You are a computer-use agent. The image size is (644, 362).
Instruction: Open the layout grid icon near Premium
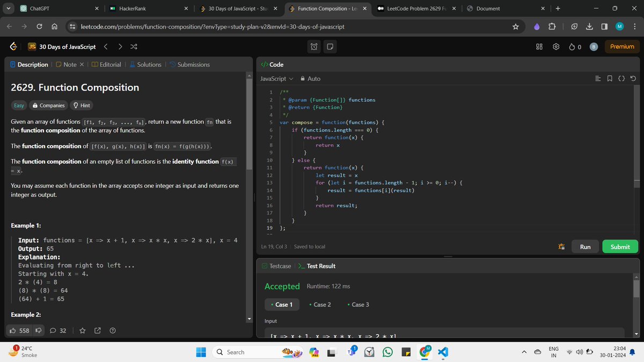[539, 47]
